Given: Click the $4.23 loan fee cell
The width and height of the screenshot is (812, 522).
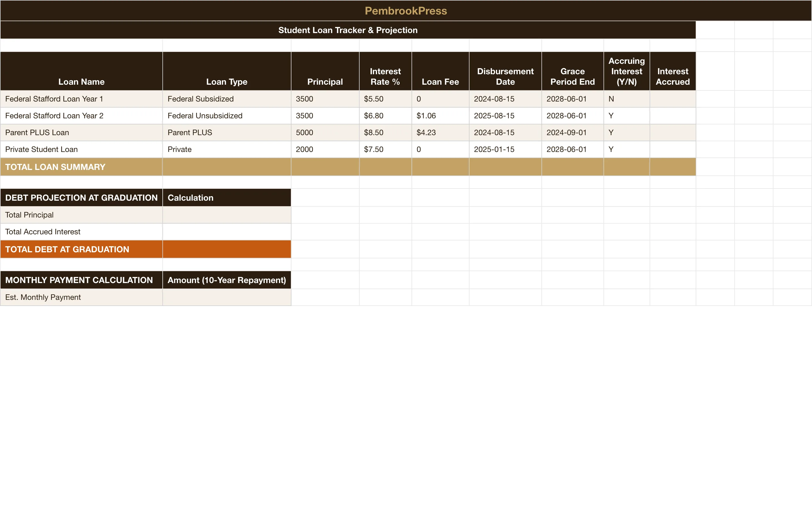Looking at the screenshot, I should (x=440, y=133).
